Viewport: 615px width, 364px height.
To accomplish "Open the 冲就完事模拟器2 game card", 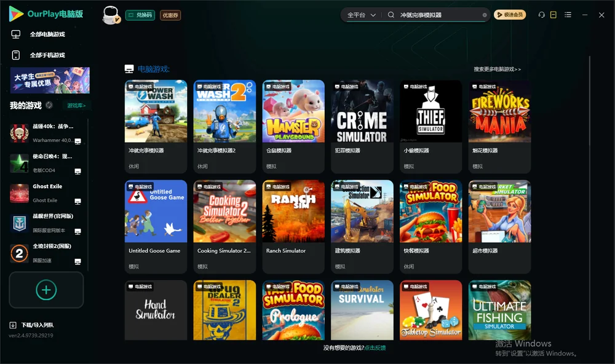I will pyautogui.click(x=224, y=126).
